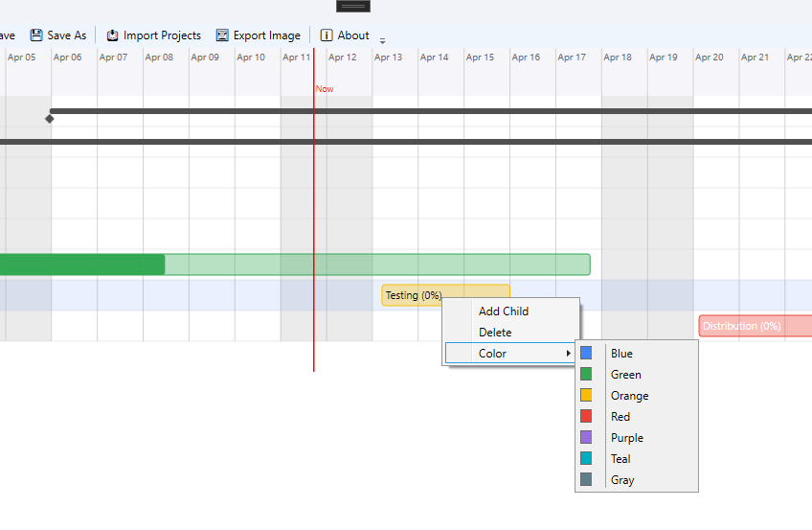812x530 pixels.
Task: Choose Add Child from context menu
Action: 511,311
